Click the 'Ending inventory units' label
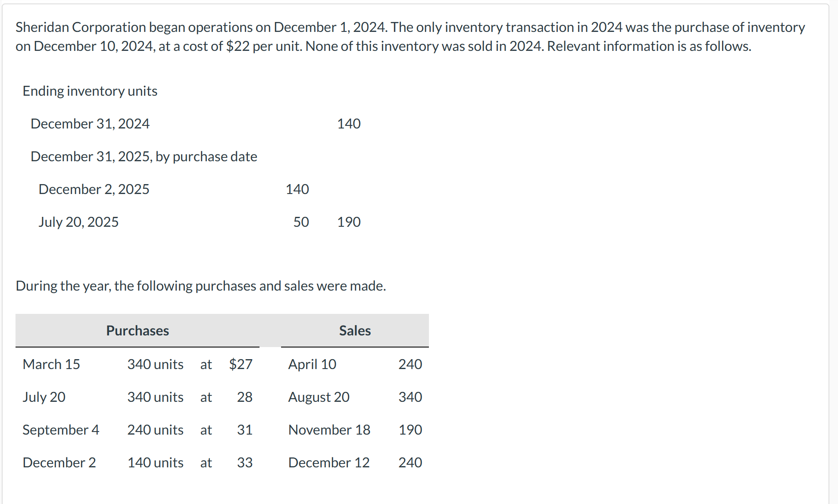This screenshot has width=838, height=504. tap(90, 91)
